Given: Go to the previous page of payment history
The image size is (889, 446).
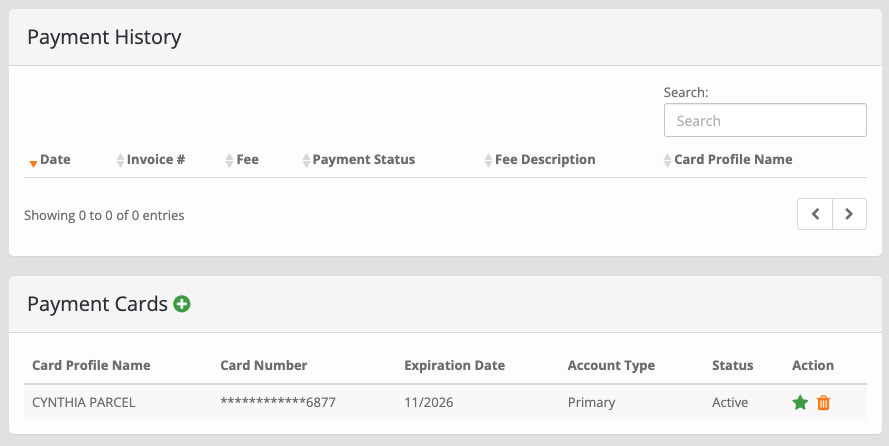Looking at the screenshot, I should pyautogui.click(x=815, y=214).
